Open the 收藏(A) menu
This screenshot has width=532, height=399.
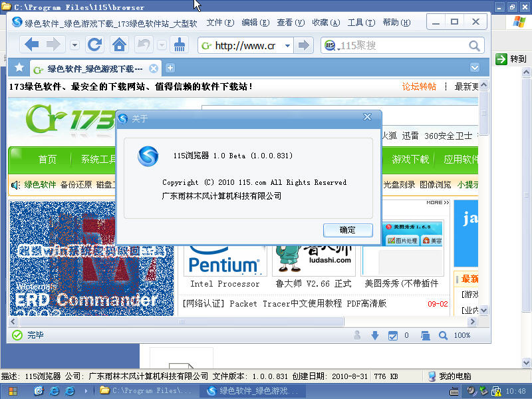point(326,23)
